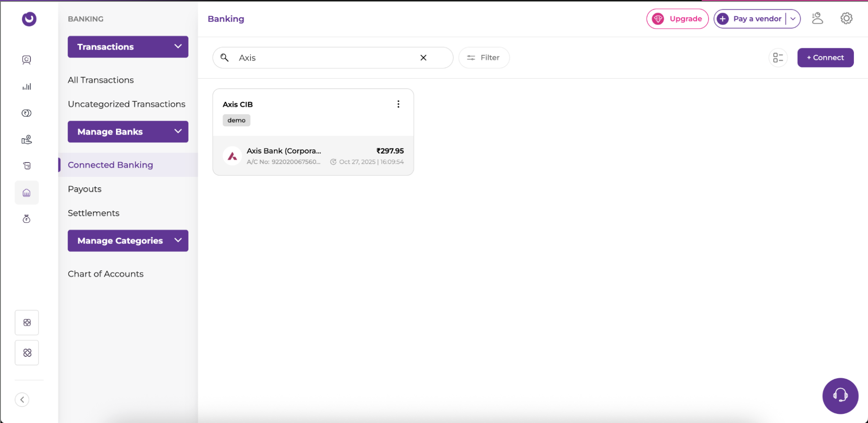The width and height of the screenshot is (868, 423).
Task: Click the Axis Bank logo in account row
Action: tap(232, 156)
